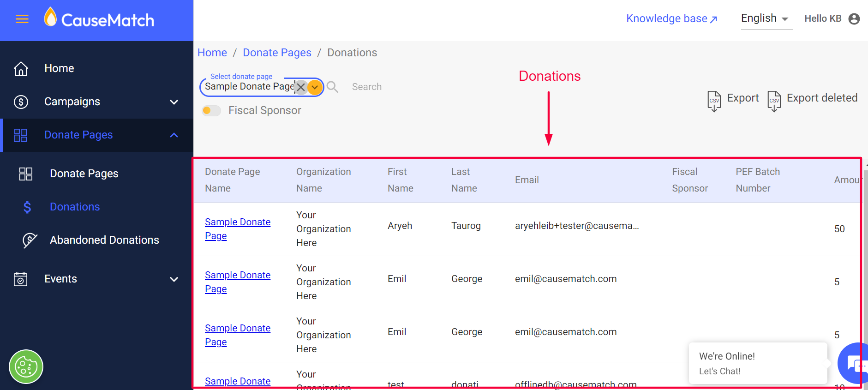
Task: Click First Name column header
Action: 401,180
